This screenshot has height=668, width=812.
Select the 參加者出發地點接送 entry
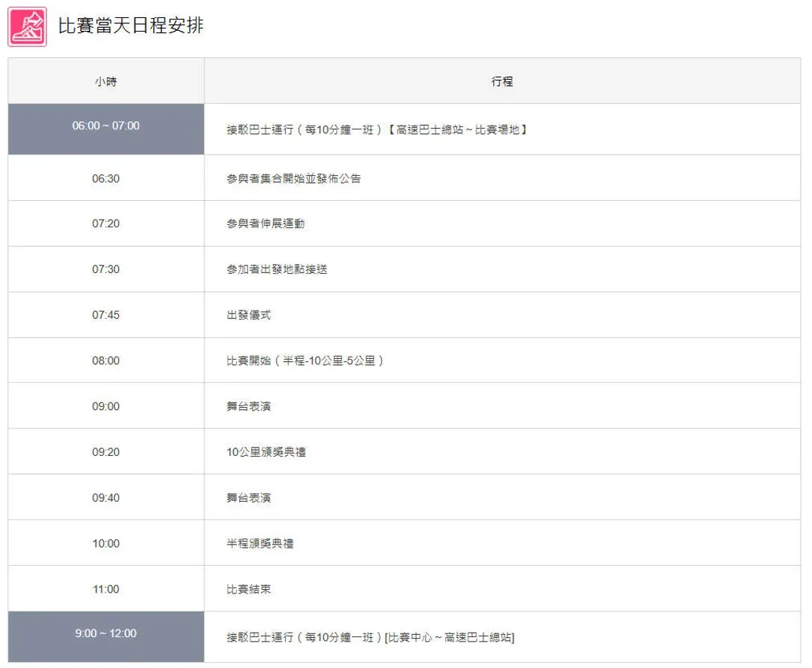277,269
